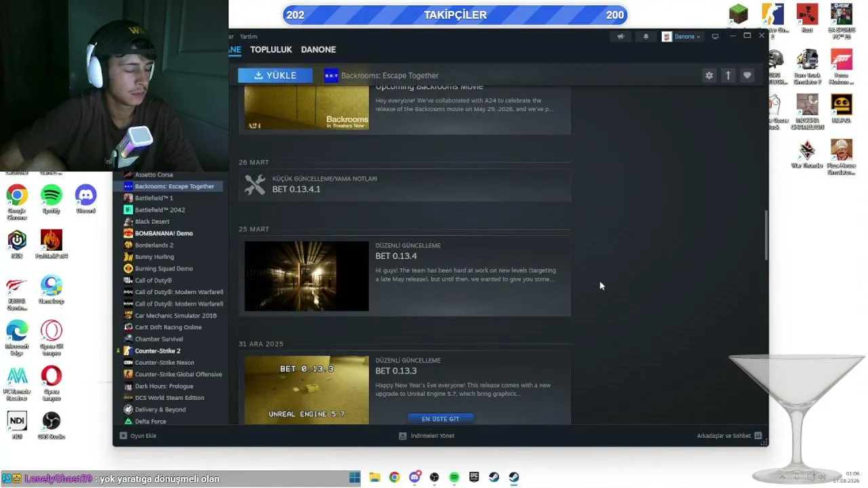This screenshot has width=868, height=488.
Task: Open the BET 0.13.4 update title
Action: tap(396, 256)
